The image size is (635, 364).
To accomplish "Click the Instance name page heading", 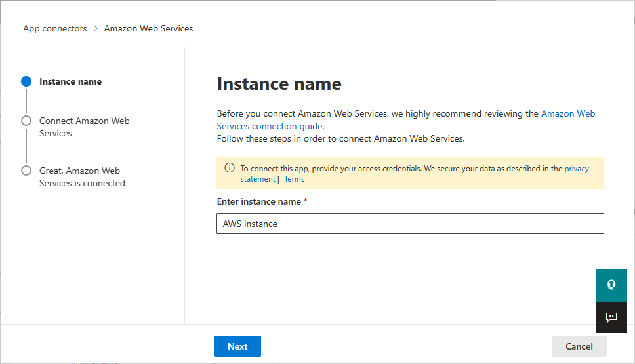I will 279,84.
